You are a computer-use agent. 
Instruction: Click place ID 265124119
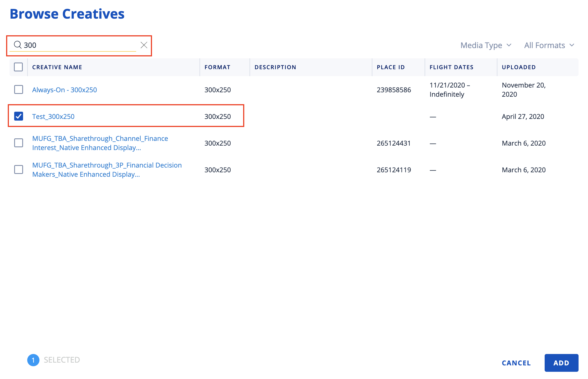pyautogui.click(x=394, y=170)
